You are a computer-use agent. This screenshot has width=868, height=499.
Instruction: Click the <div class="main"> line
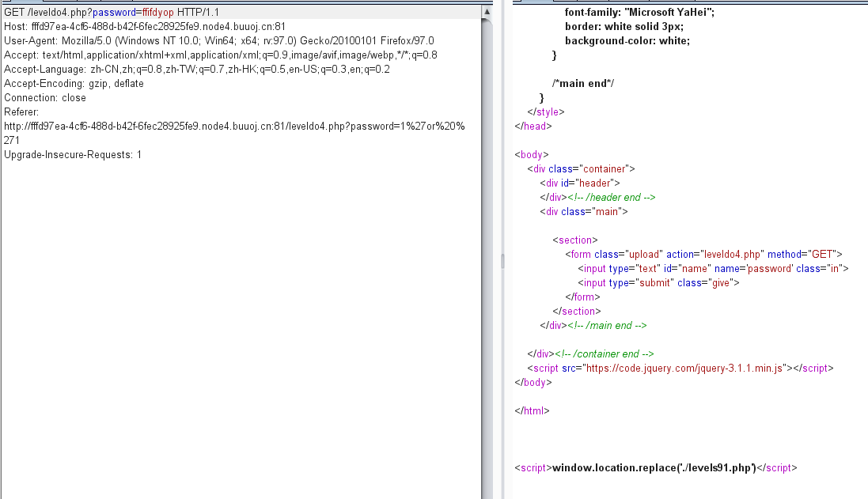tap(583, 212)
